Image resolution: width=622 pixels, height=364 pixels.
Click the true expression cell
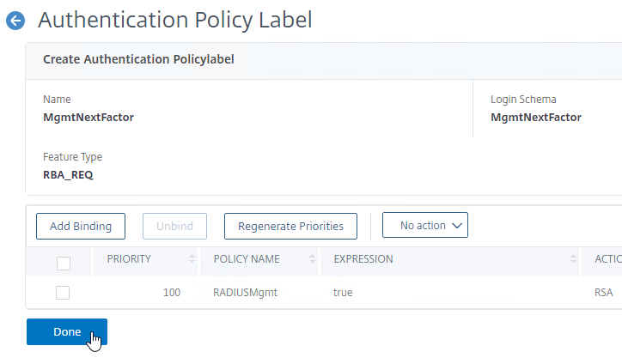tap(343, 293)
